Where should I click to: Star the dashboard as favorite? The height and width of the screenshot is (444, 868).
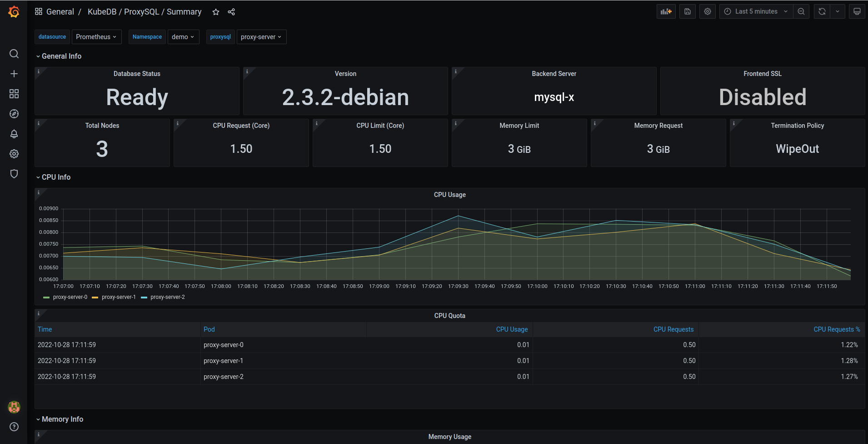coord(216,12)
